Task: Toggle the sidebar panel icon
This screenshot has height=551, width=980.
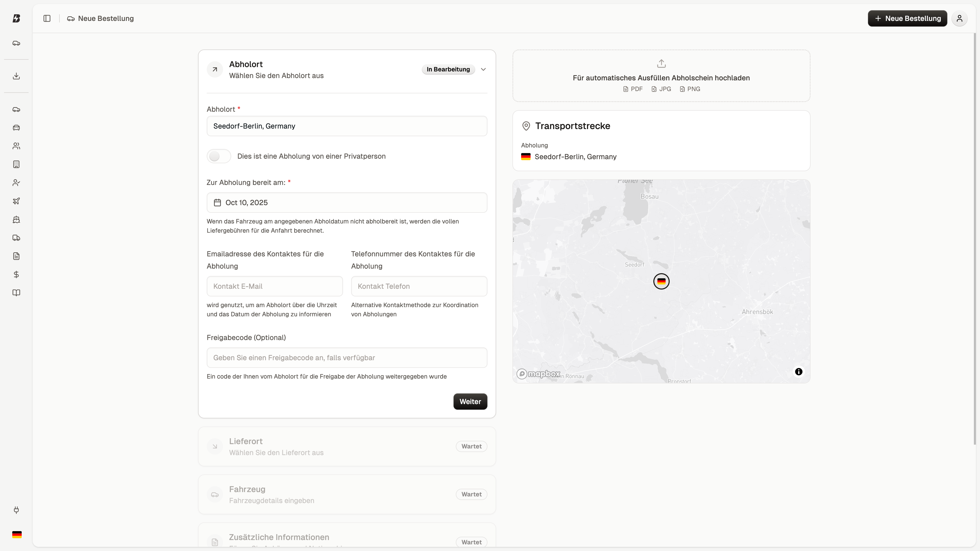Action: [47, 18]
